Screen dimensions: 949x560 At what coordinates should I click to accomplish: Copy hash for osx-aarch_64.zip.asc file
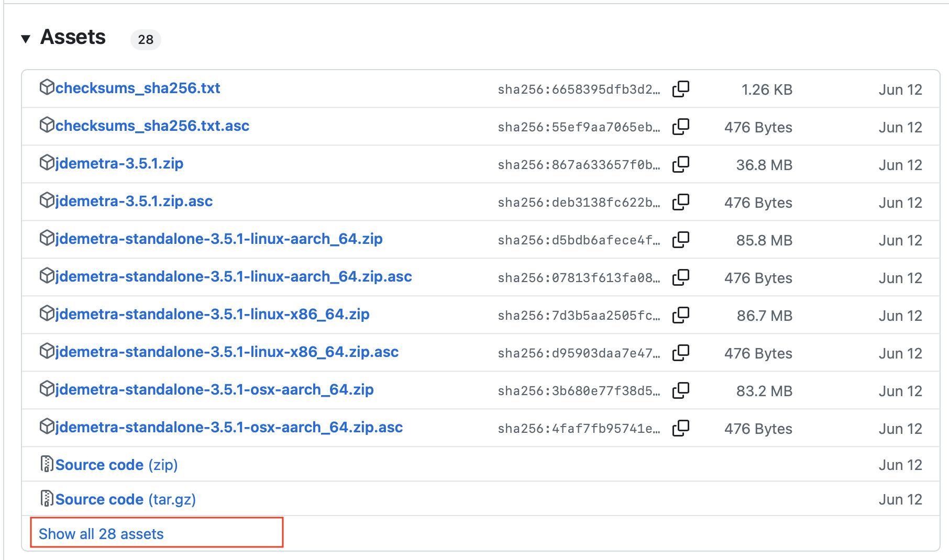(680, 428)
